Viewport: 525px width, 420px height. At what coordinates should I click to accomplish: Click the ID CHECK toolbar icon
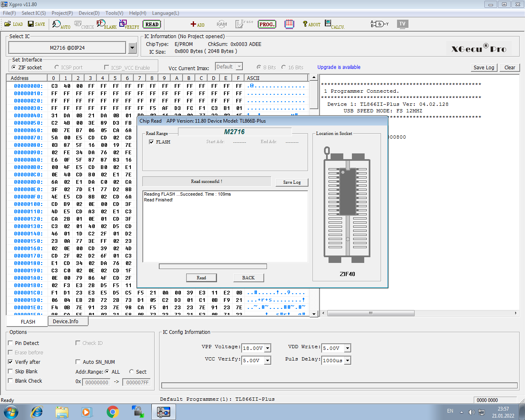[84, 25]
